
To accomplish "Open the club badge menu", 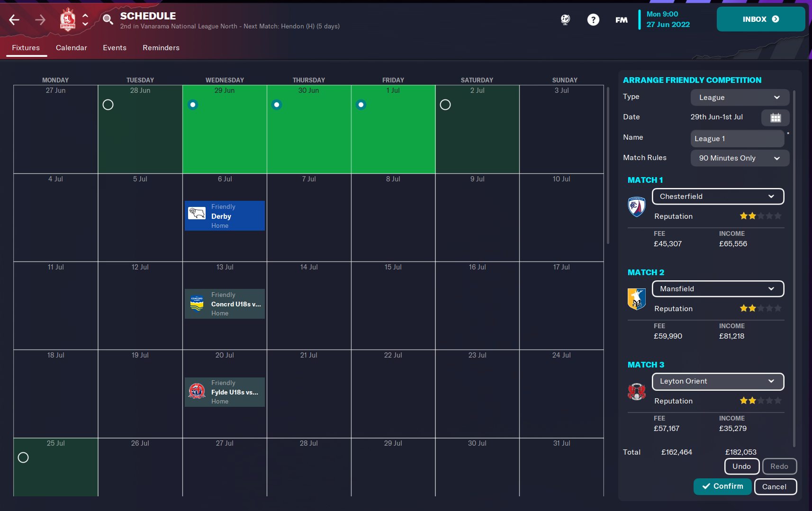I will click(68, 19).
